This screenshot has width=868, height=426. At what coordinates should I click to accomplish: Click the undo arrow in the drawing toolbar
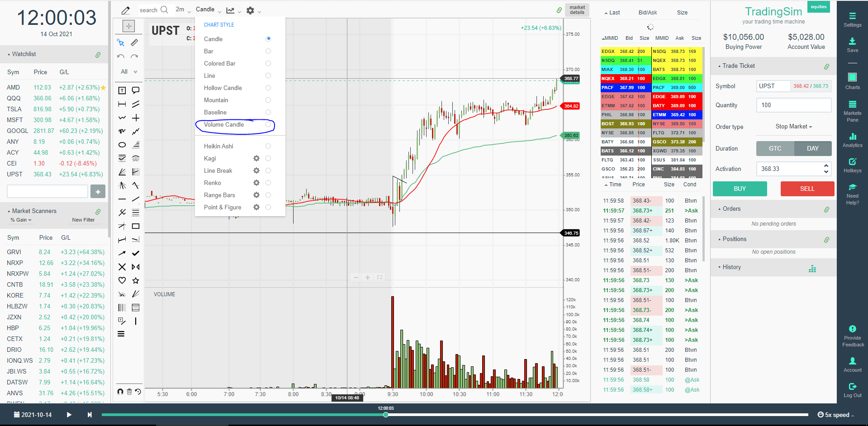point(121,56)
